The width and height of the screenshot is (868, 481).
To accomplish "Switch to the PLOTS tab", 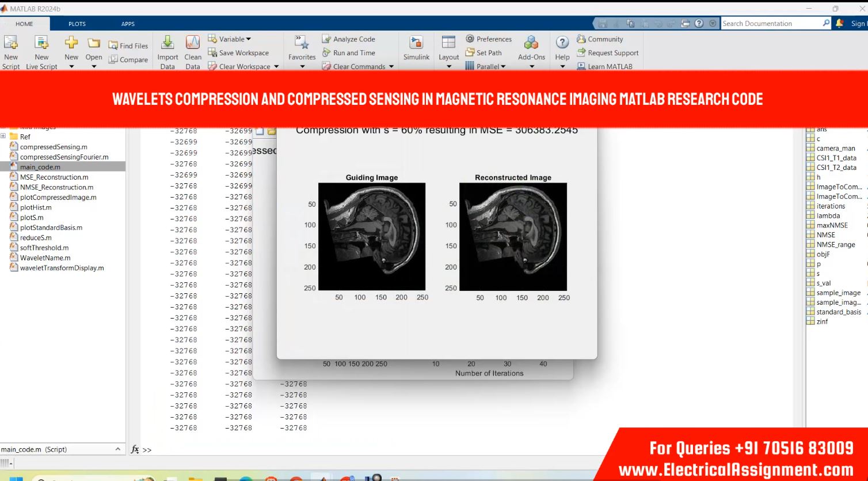I will point(77,24).
